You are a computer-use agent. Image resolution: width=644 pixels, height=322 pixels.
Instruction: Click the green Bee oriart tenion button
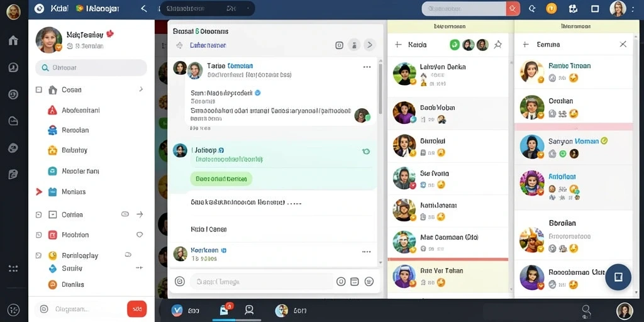pos(221,179)
